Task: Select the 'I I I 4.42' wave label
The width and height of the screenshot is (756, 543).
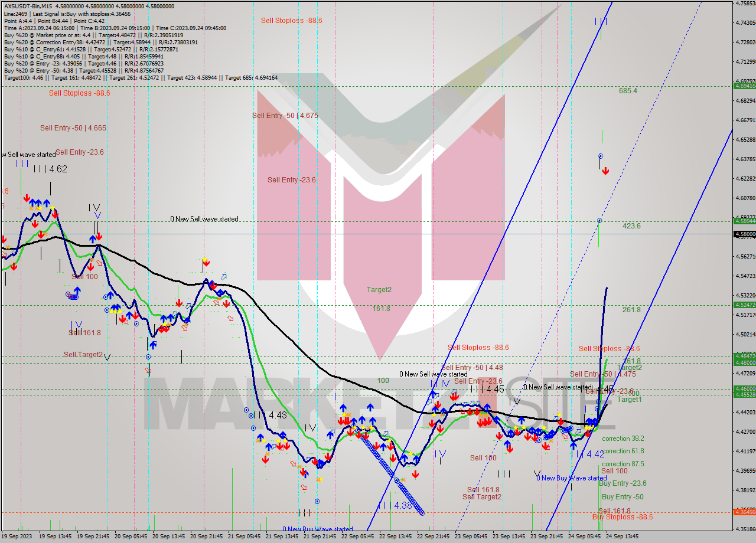Action: click(x=588, y=454)
